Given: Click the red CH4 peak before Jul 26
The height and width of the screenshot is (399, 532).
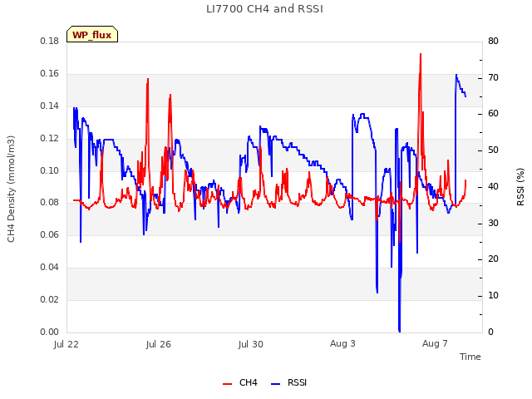Looking at the screenshot, I should click(x=148, y=80).
